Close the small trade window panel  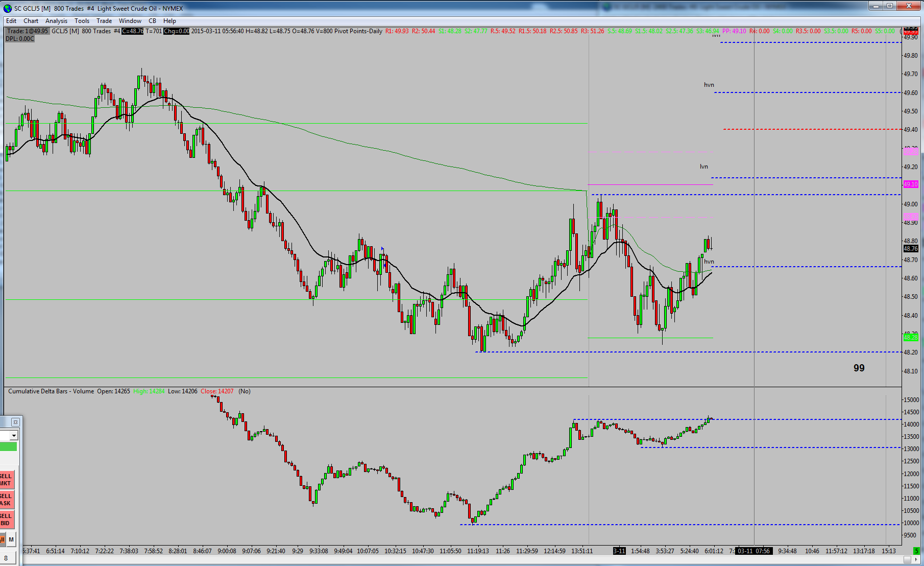click(x=15, y=422)
